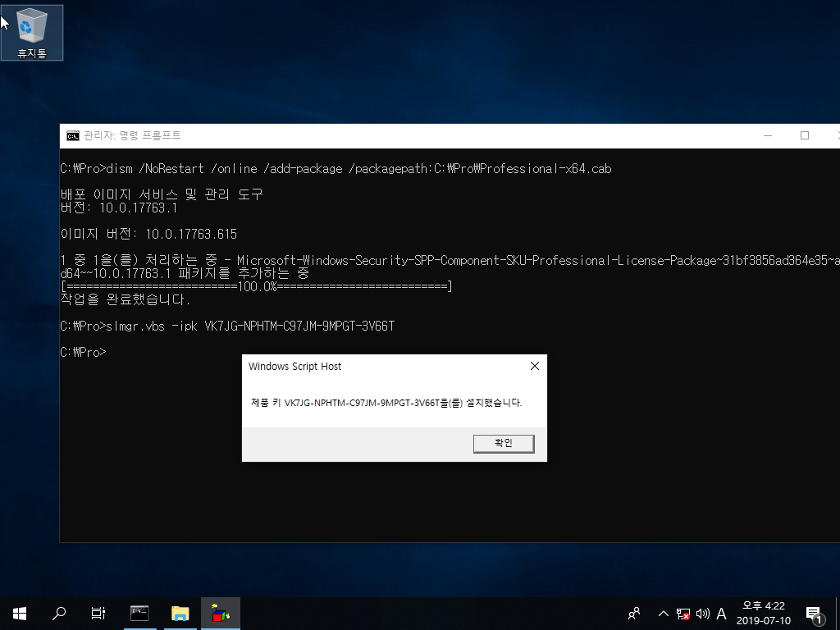Click the dism /NoRestart command line
This screenshot has height=630, width=840.
[336, 169]
